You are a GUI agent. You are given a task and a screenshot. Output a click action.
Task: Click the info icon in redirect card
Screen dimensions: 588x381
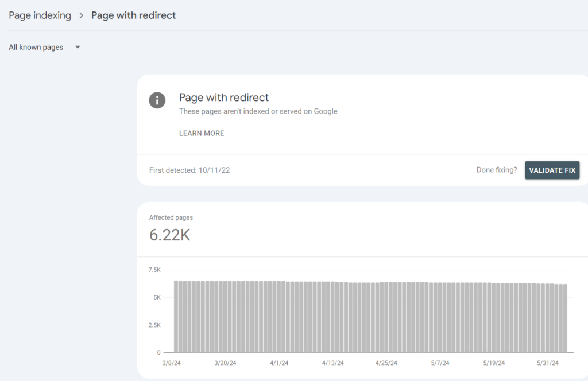[157, 100]
